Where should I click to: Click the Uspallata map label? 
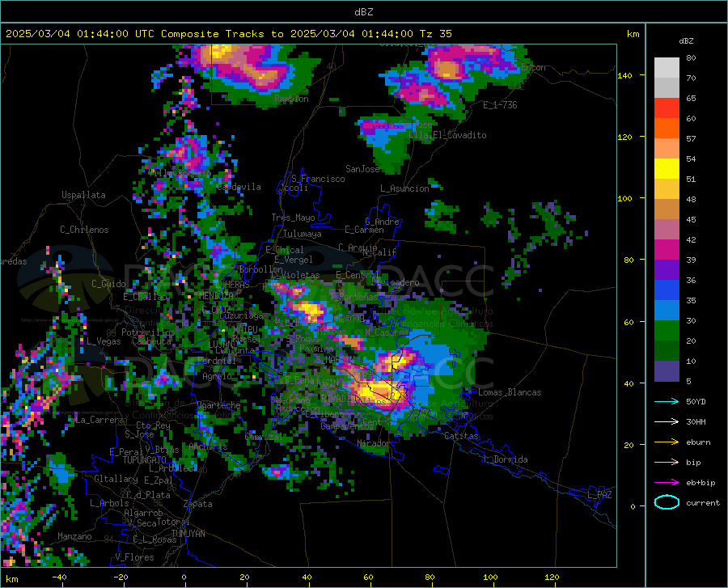pyautogui.click(x=83, y=195)
